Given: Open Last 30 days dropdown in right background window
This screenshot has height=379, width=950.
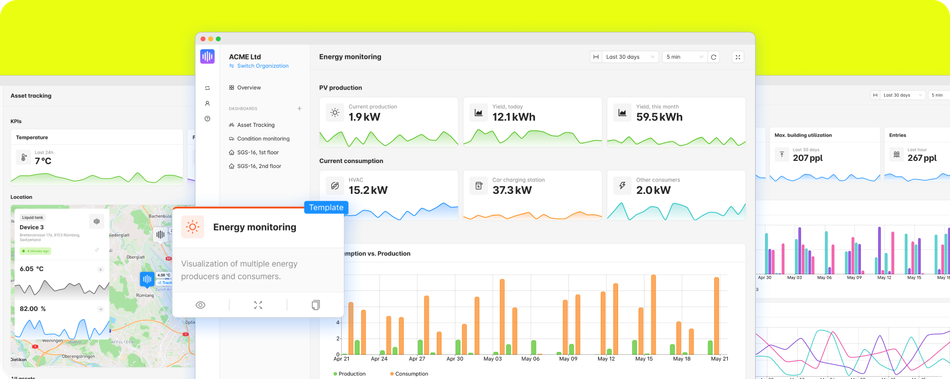Looking at the screenshot, I should point(902,95).
